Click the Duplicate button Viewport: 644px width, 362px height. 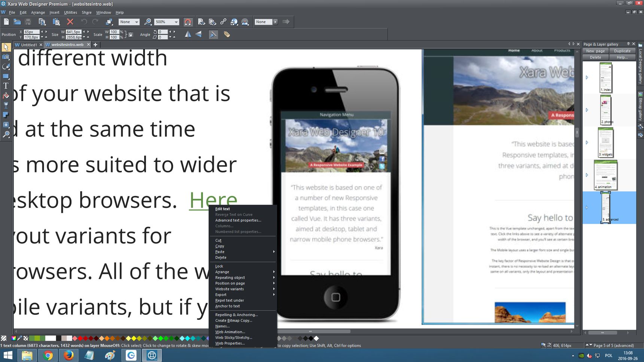click(622, 51)
